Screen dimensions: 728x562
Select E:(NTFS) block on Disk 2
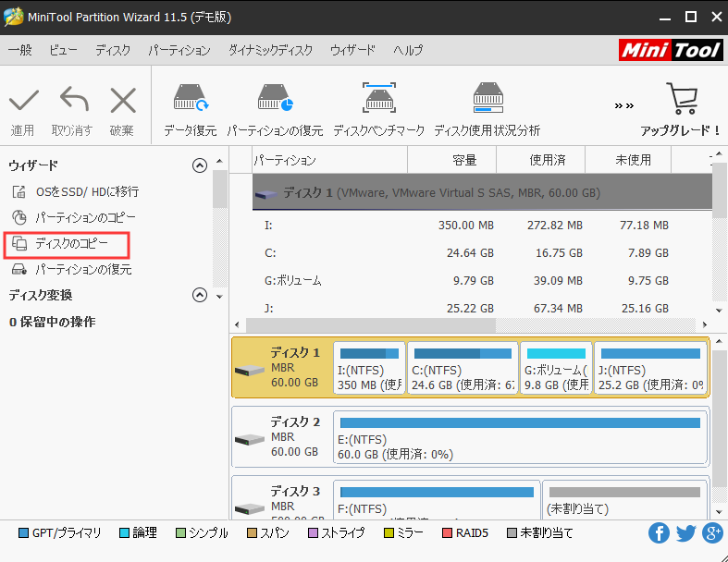coord(520,437)
